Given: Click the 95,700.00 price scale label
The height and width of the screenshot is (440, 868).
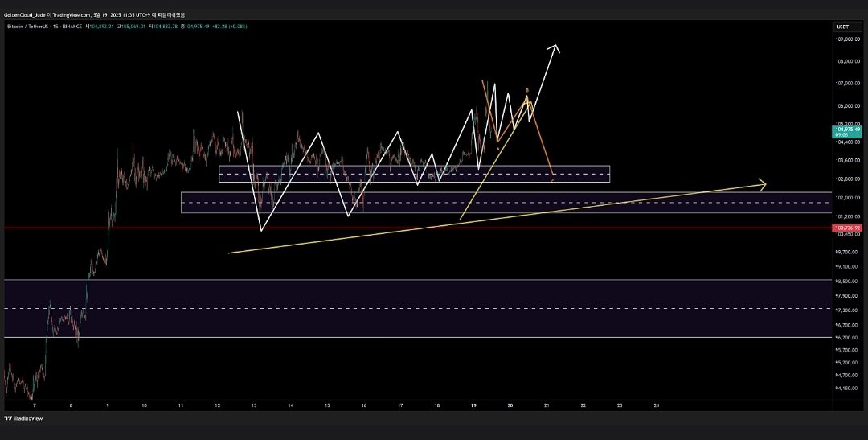Looking at the screenshot, I should pyautogui.click(x=846, y=350).
